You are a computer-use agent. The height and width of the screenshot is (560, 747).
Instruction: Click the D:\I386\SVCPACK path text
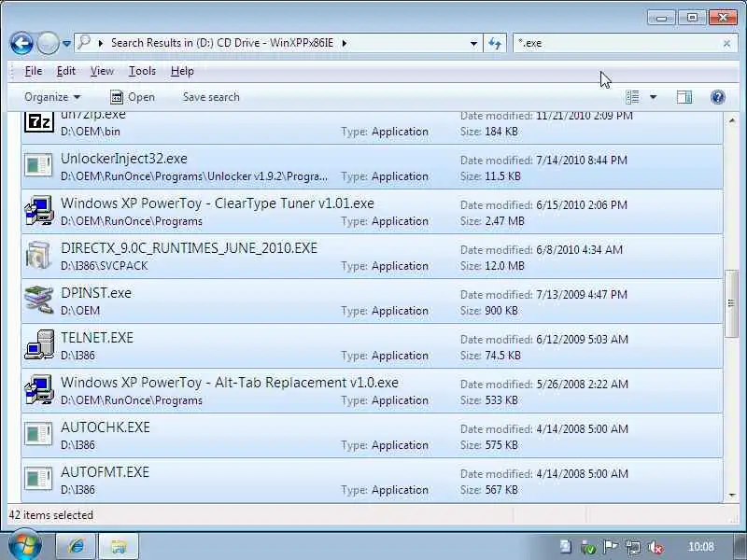104,266
